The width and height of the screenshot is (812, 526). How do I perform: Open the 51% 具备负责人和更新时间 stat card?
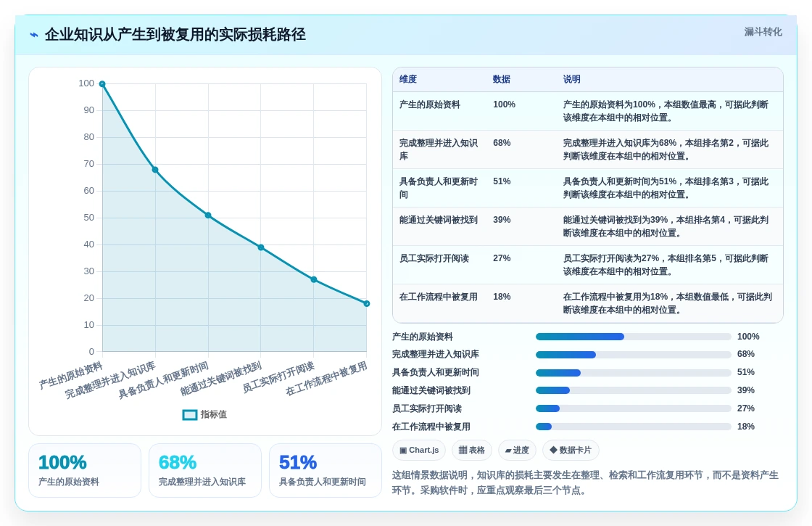326,471
